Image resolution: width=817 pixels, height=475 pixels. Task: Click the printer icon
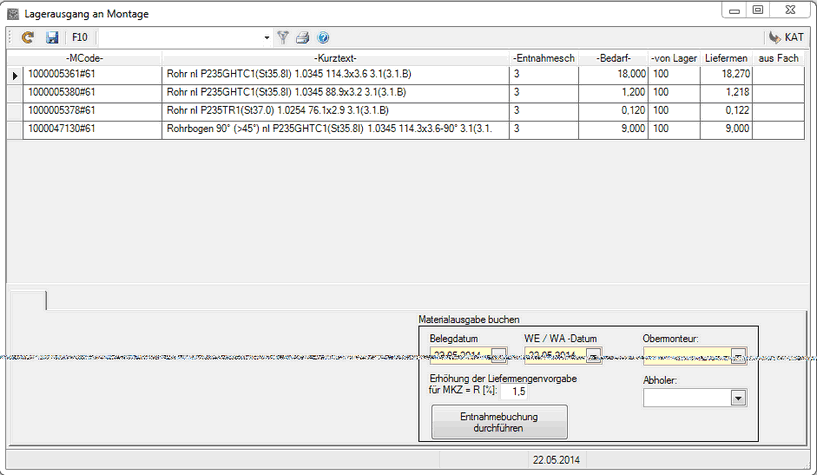(x=302, y=38)
